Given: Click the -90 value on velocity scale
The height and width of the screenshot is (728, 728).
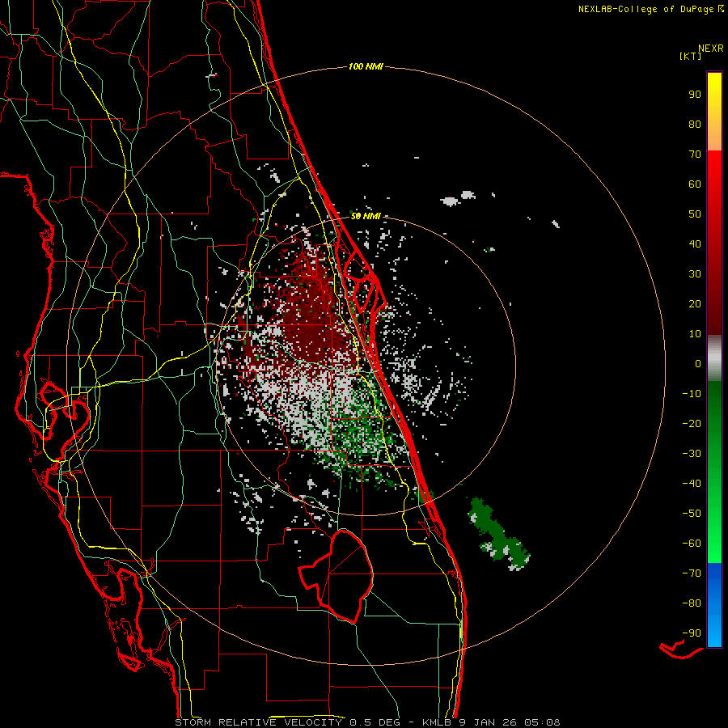Looking at the screenshot, I should coord(692,633).
